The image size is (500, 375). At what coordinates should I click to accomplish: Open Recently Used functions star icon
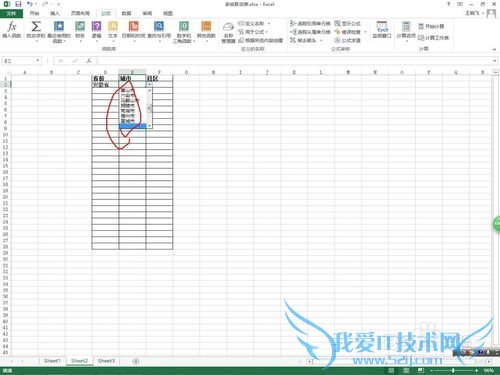tap(59, 31)
